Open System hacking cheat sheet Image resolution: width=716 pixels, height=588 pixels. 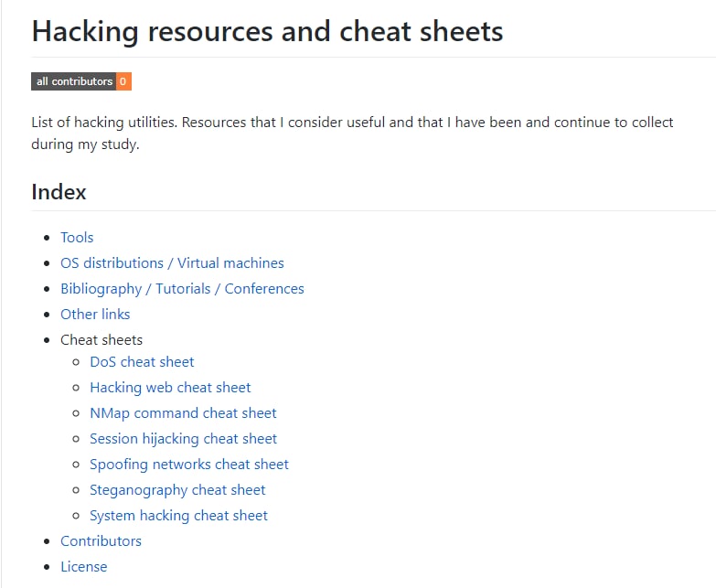click(178, 515)
